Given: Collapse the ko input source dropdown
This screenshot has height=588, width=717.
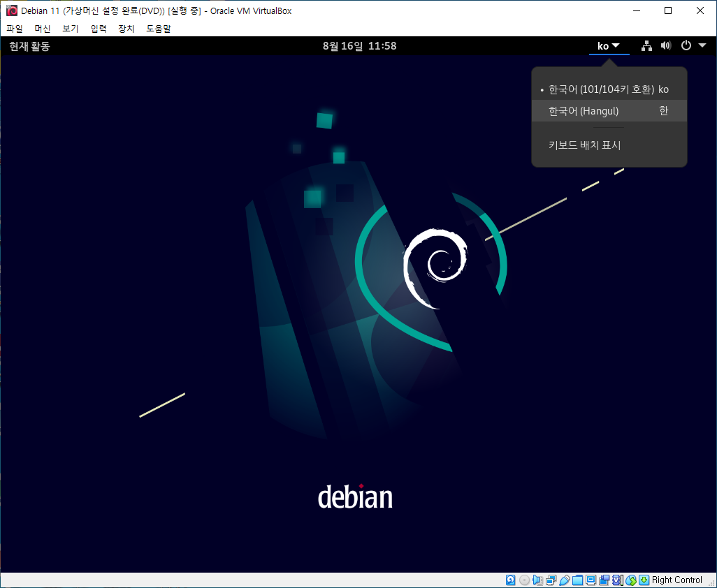Looking at the screenshot, I should click(x=609, y=45).
